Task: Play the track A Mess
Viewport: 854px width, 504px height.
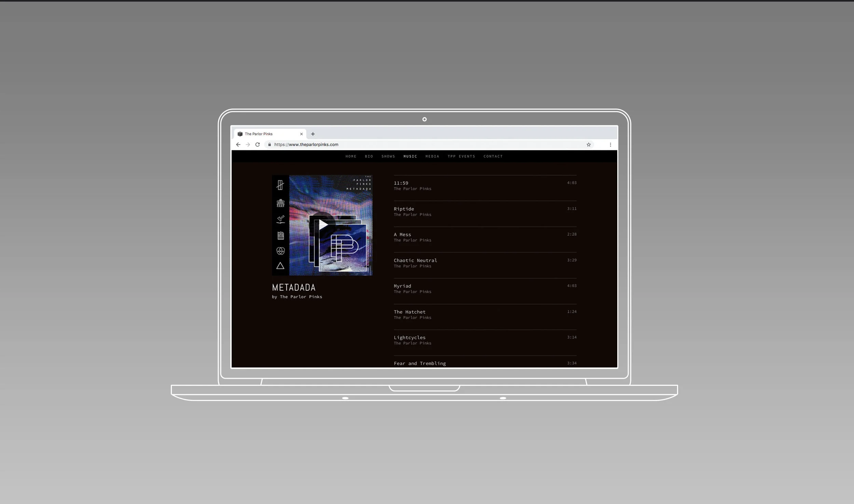Action: pos(485,239)
